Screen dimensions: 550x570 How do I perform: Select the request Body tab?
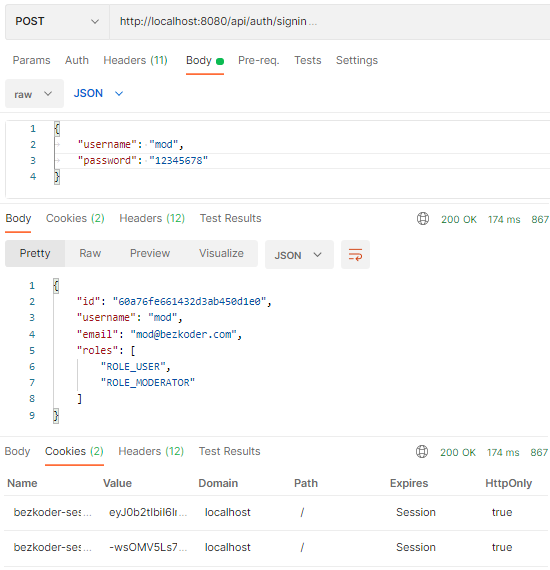click(205, 60)
